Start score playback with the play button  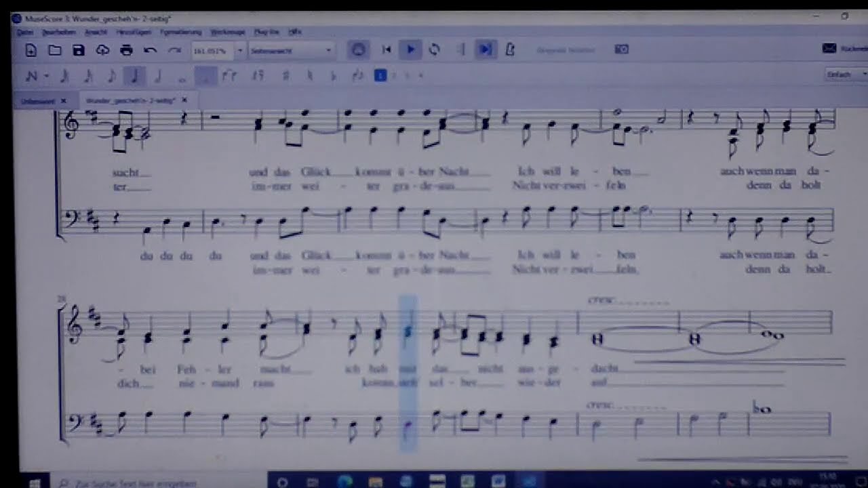point(410,49)
